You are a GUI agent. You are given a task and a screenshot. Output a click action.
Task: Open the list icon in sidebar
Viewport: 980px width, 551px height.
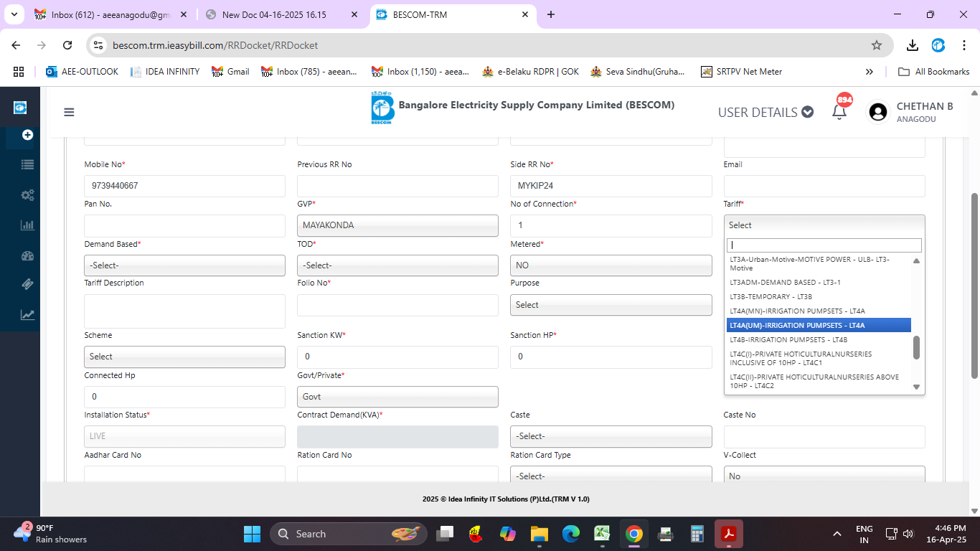pos(27,165)
